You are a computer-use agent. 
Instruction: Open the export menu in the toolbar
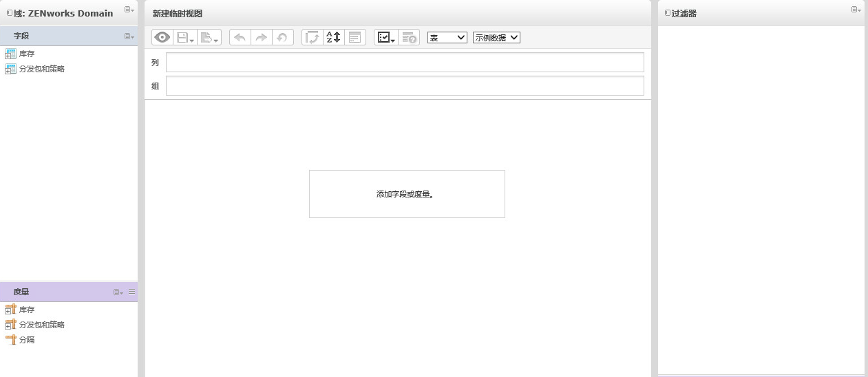click(x=209, y=37)
